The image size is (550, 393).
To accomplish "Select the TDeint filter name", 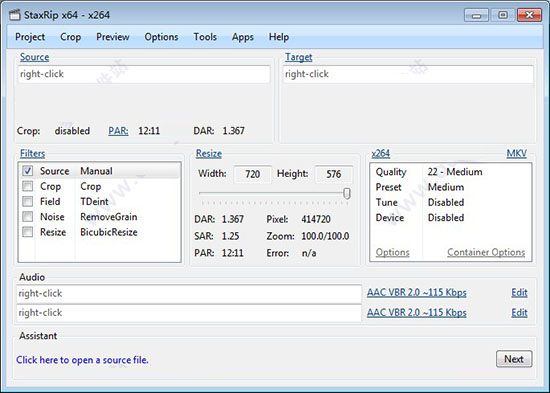I will 94,201.
